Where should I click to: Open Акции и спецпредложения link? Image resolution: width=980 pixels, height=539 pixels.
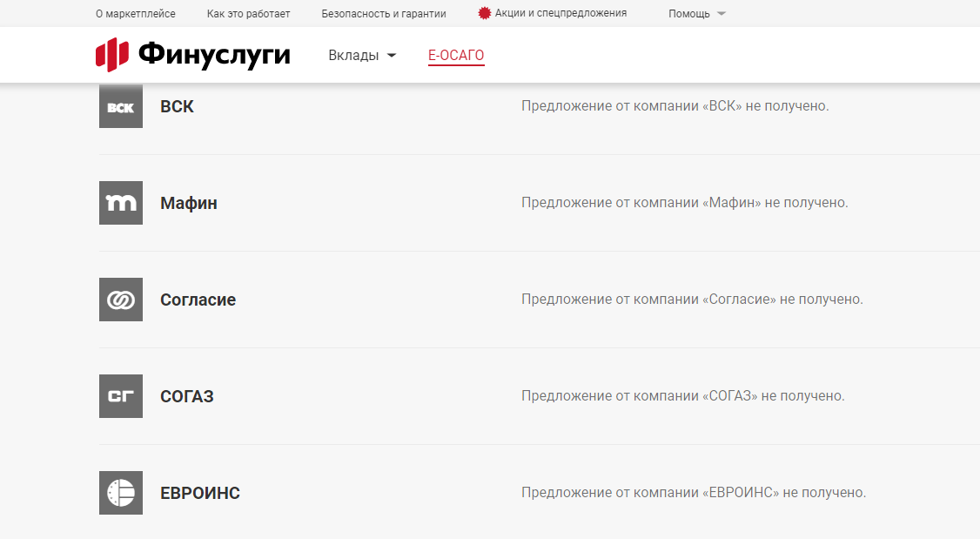[560, 13]
